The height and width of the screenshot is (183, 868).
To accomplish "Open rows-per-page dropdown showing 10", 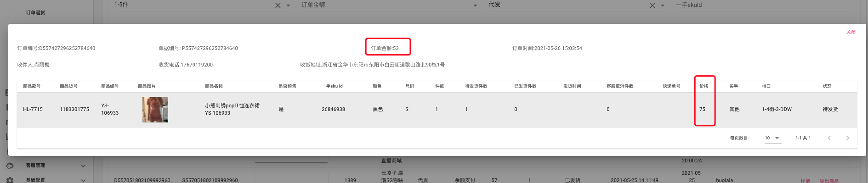I will 773,138.
